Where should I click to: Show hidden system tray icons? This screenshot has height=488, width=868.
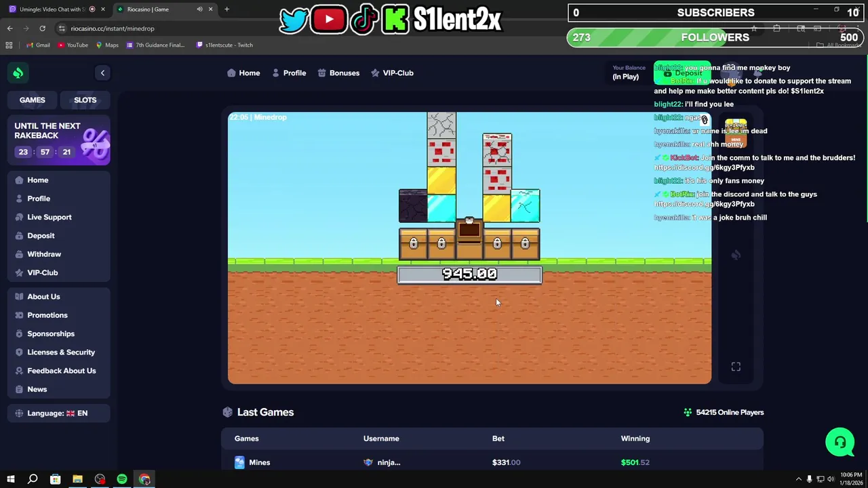click(x=798, y=479)
